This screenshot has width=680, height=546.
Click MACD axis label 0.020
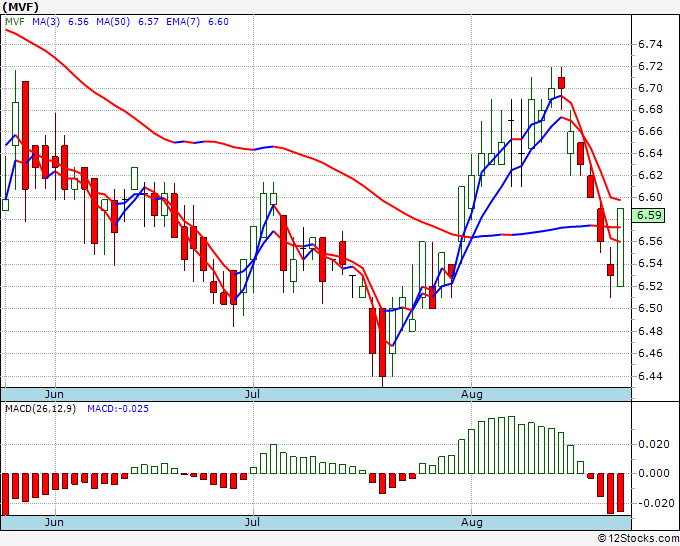click(x=654, y=444)
